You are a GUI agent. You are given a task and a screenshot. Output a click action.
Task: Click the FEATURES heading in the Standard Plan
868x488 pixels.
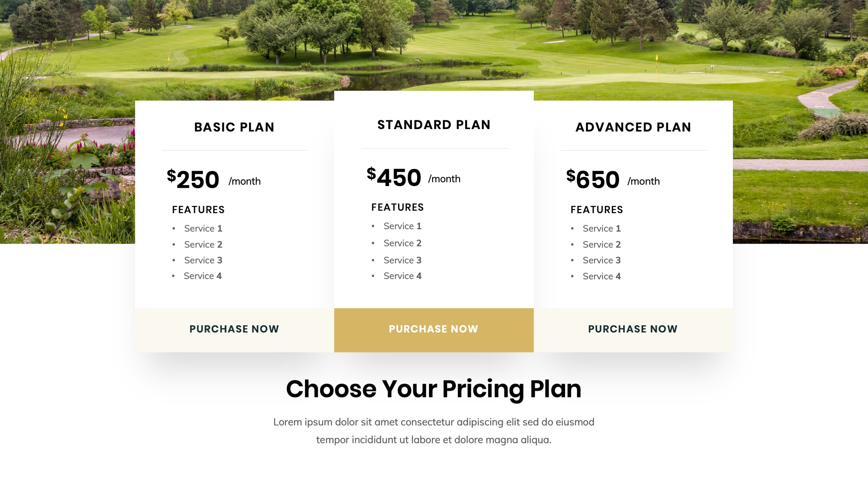[397, 207]
